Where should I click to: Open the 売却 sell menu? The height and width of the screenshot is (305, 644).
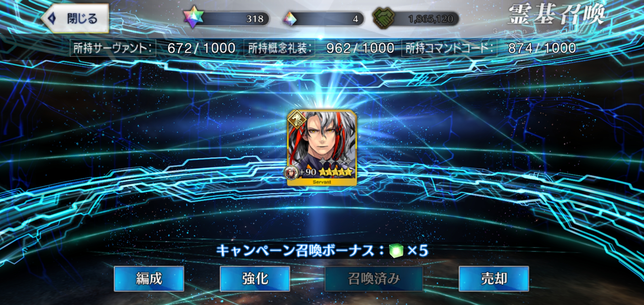tap(494, 279)
